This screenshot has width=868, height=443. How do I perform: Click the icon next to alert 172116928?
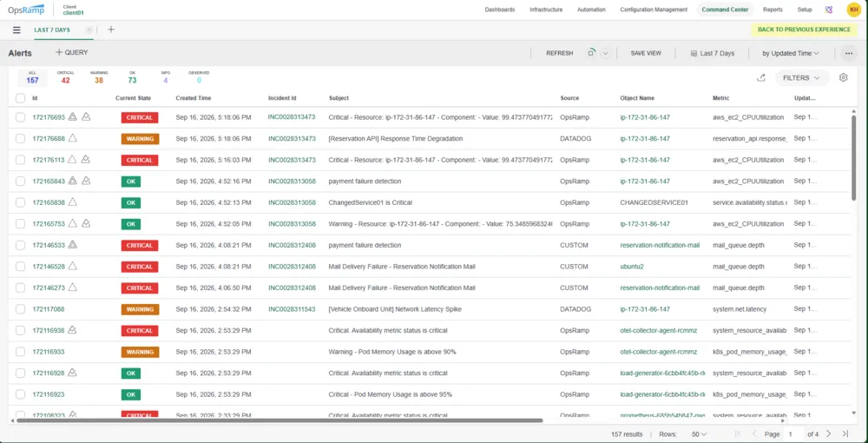[72, 373]
